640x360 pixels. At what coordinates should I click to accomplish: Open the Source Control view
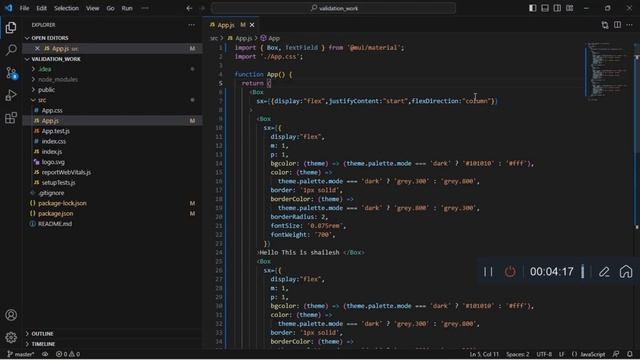11,73
